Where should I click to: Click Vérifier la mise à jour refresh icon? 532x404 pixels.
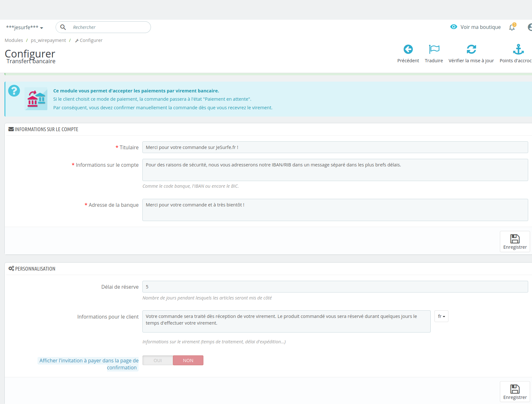point(471,49)
